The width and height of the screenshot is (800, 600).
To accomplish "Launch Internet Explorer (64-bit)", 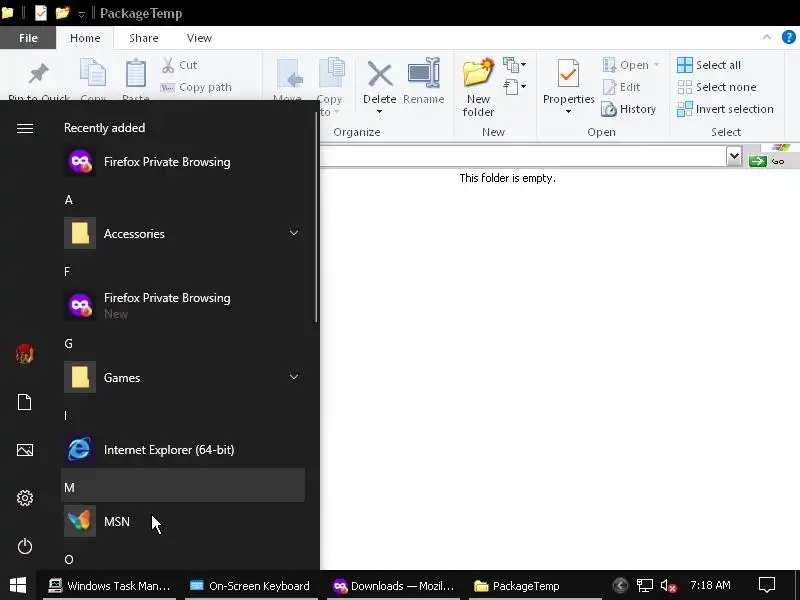I will point(183,449).
